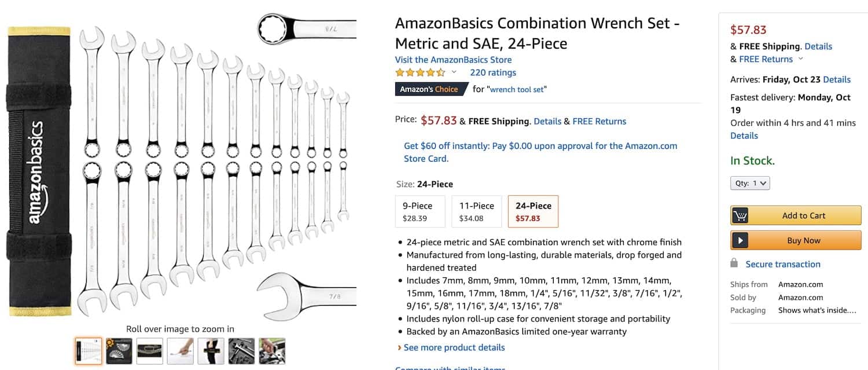Expand the FREE Returns chevron in buy box
868x370 pixels.
click(801, 59)
